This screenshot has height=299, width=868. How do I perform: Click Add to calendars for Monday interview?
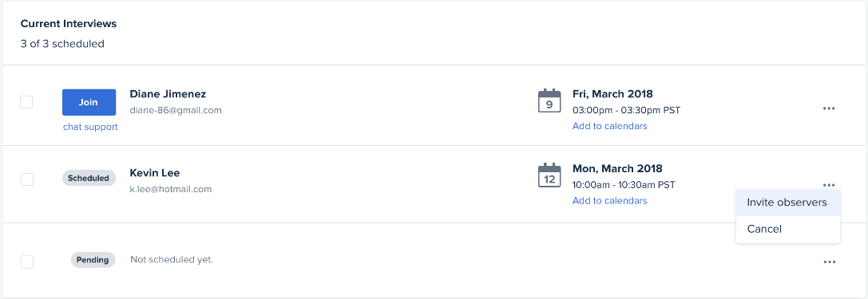point(609,201)
